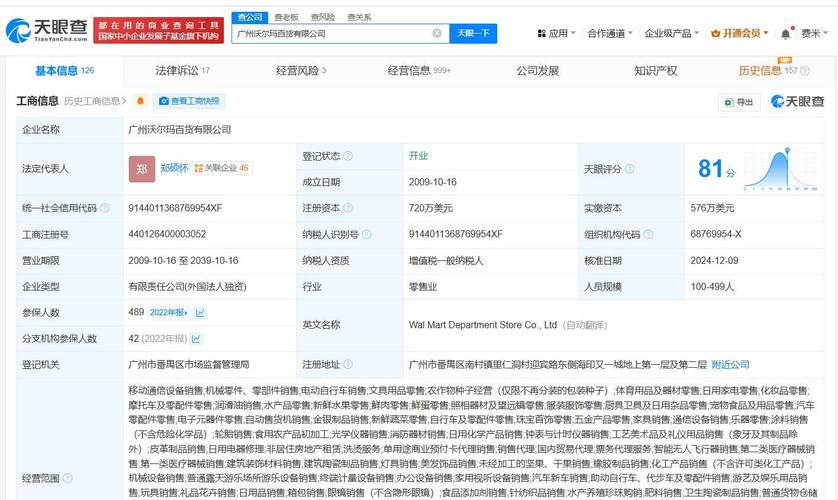Click info icon beside 天眼评分
The image size is (838, 500).
click(630, 169)
